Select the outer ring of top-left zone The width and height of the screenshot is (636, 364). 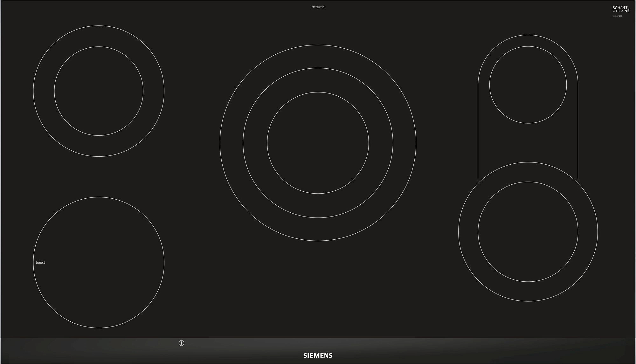(99, 36)
